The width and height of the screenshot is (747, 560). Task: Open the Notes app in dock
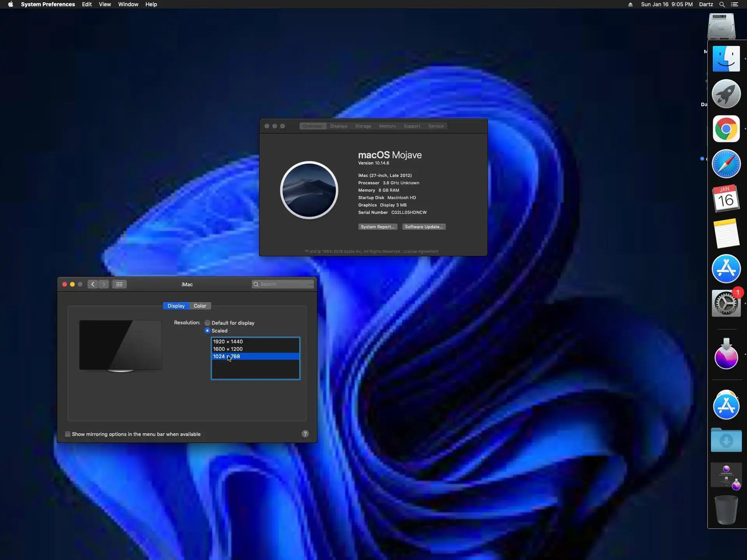pyautogui.click(x=726, y=233)
